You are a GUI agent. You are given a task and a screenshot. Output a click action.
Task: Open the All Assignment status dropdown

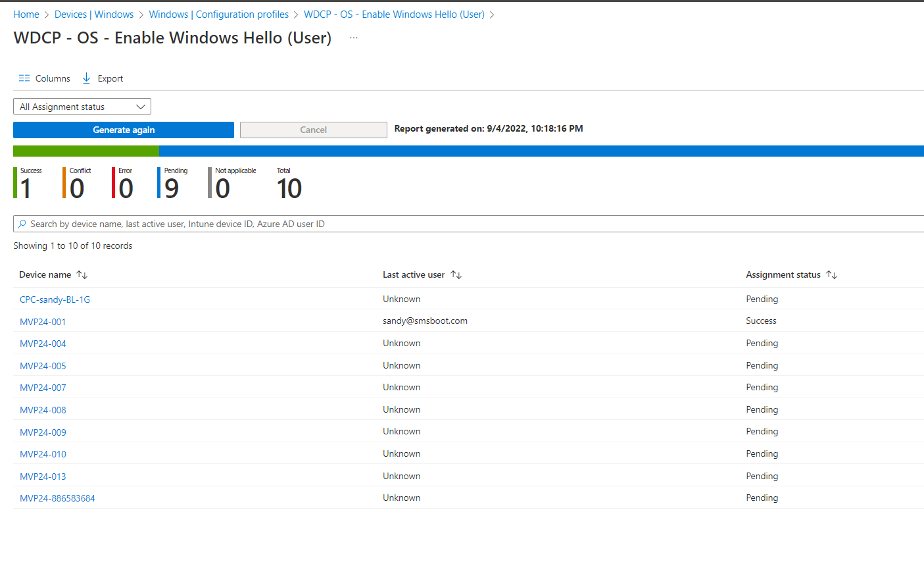(82, 106)
